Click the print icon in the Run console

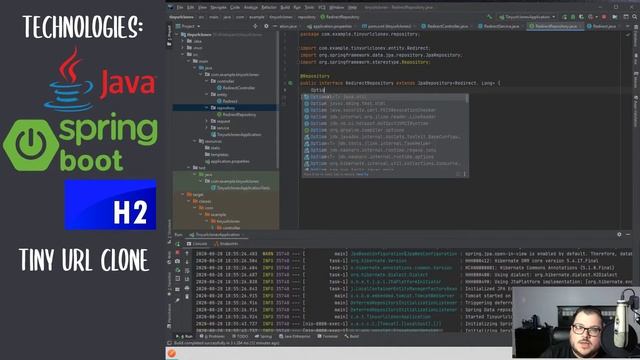click(x=187, y=288)
